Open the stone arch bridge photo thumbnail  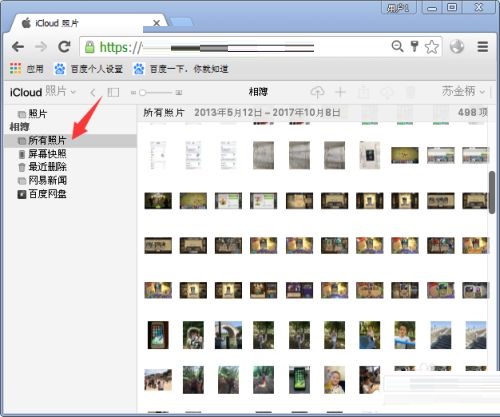coord(228,335)
